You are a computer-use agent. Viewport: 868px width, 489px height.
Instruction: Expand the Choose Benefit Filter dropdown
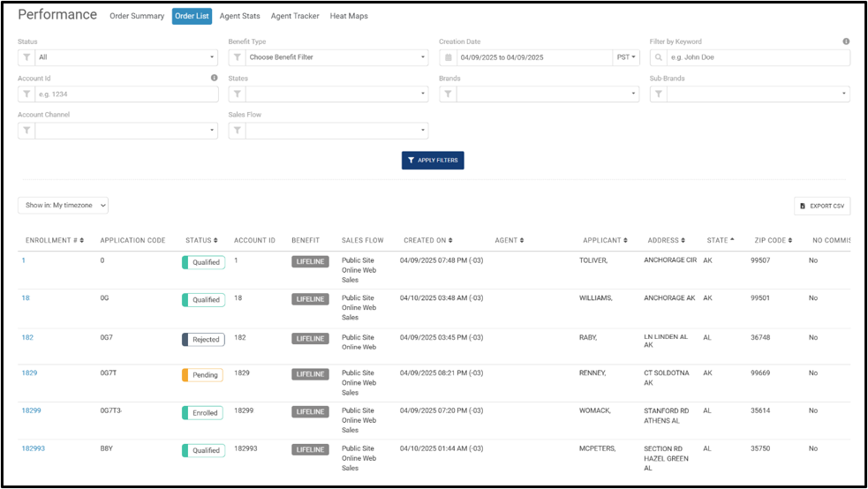[336, 57]
